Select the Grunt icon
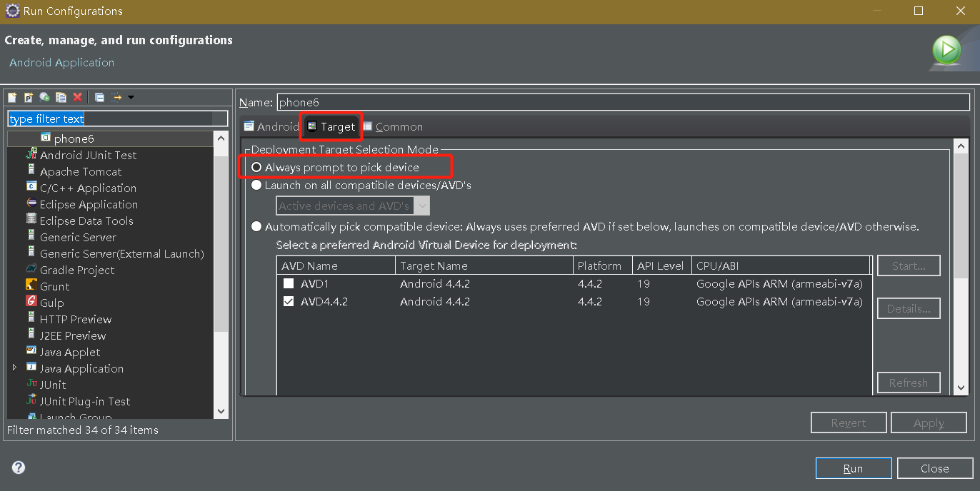 [x=31, y=285]
